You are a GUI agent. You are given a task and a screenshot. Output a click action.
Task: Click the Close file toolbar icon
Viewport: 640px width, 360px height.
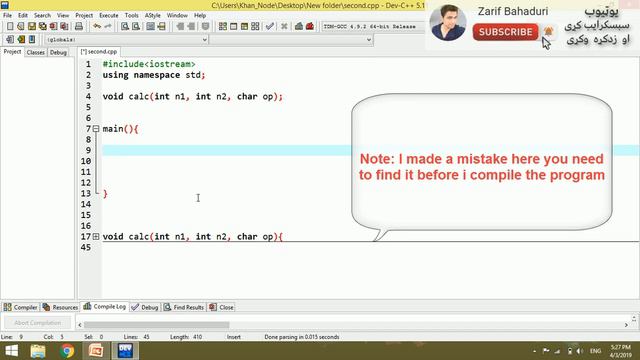tap(53, 27)
